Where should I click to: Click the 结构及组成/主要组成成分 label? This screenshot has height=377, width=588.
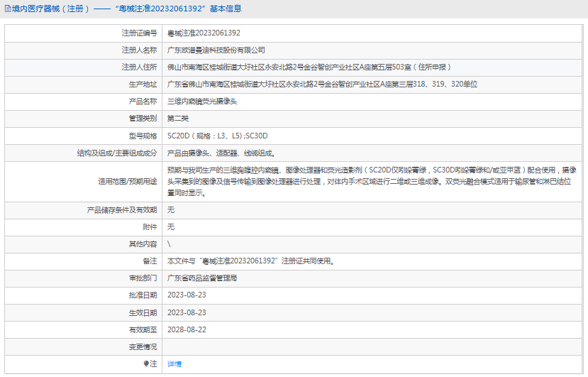click(x=117, y=153)
